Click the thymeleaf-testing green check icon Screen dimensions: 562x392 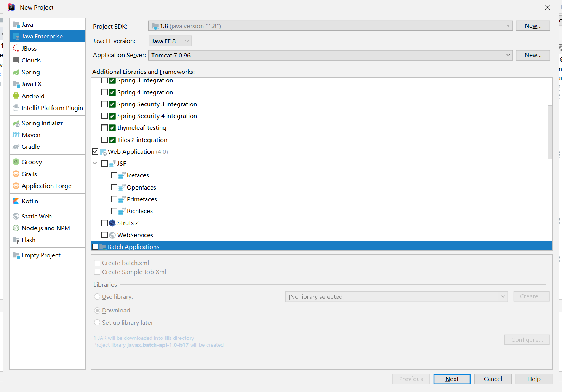[112, 128]
